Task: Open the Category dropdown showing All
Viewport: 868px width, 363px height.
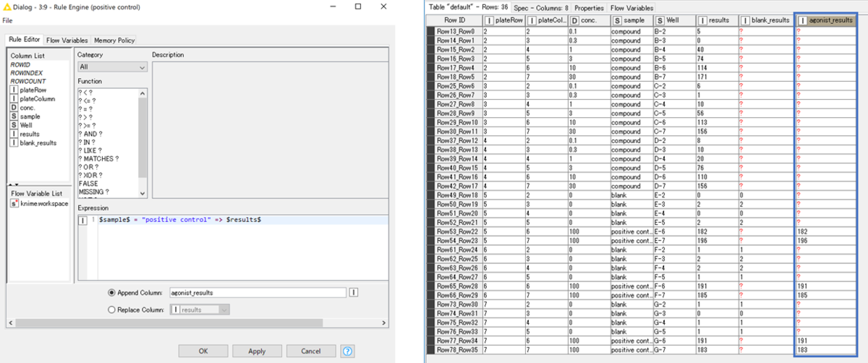Action: 112,67
